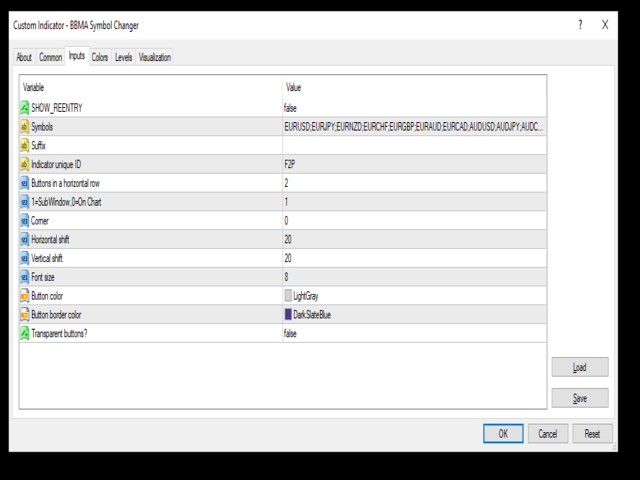Click the Horizontal shift integer icon
This screenshot has width=640, height=480.
tap(25, 240)
